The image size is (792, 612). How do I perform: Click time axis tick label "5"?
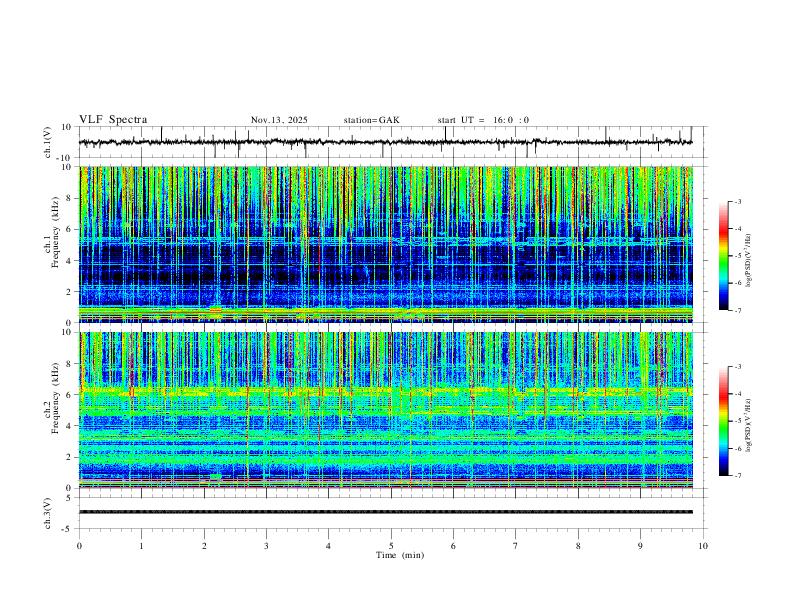pos(391,546)
